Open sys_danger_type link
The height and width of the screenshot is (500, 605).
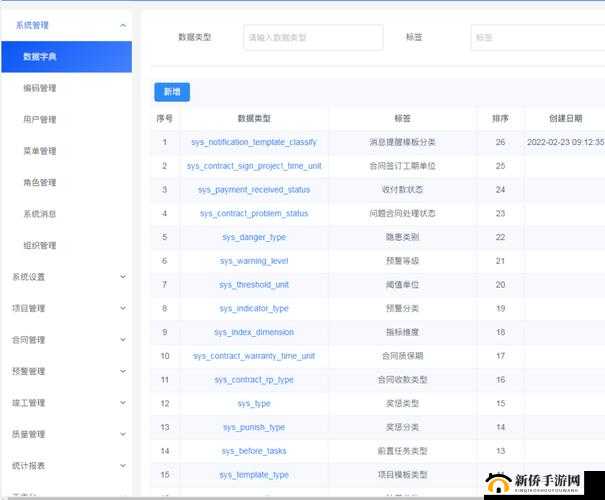(254, 237)
